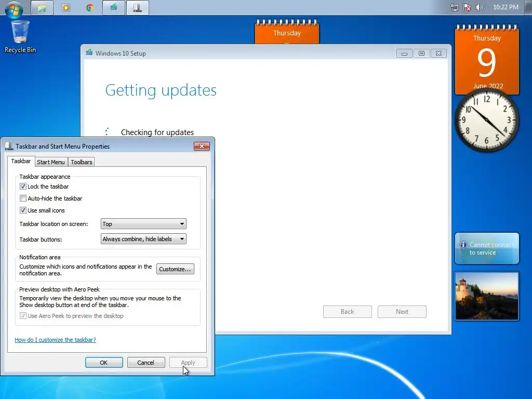Switch to the Toolbars tab

click(82, 162)
